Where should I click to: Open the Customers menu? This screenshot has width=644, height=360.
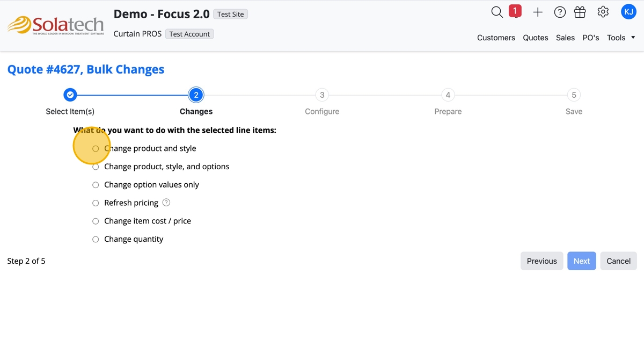point(496,38)
